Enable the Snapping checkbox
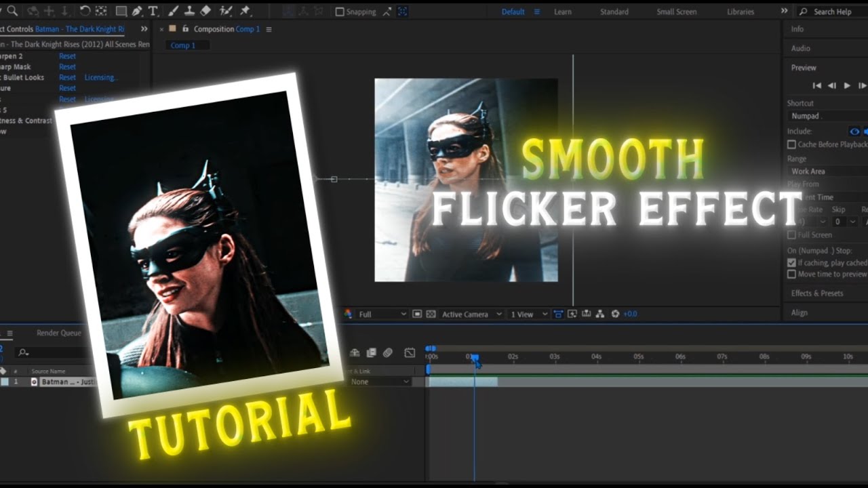This screenshot has width=868, height=488. click(x=340, y=12)
